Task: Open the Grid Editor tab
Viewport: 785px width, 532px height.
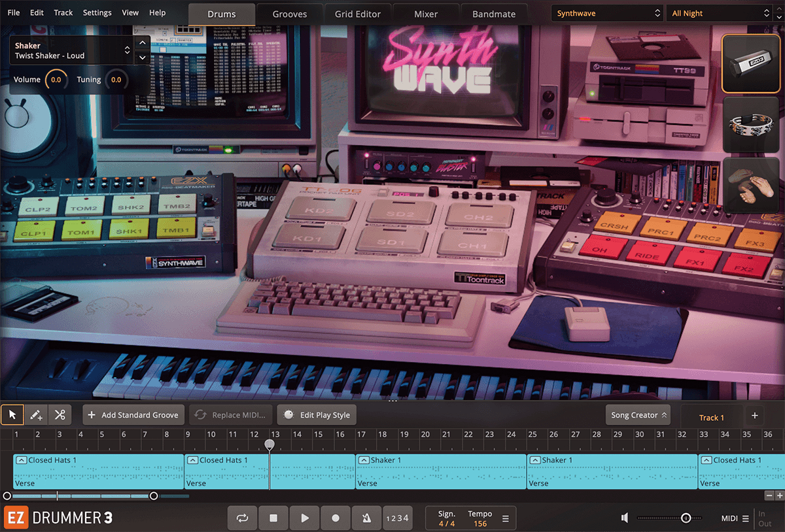Action: 357,13
